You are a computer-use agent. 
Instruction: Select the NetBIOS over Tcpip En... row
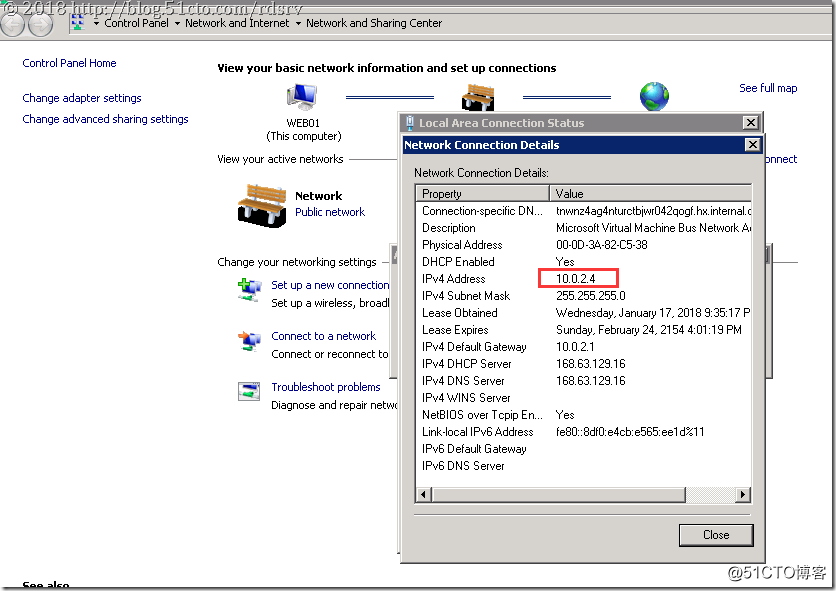584,415
